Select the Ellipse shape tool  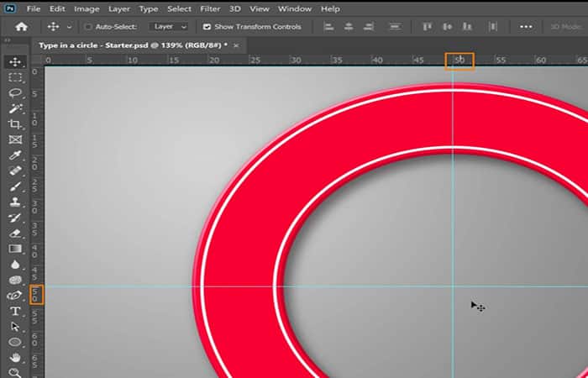click(15, 342)
